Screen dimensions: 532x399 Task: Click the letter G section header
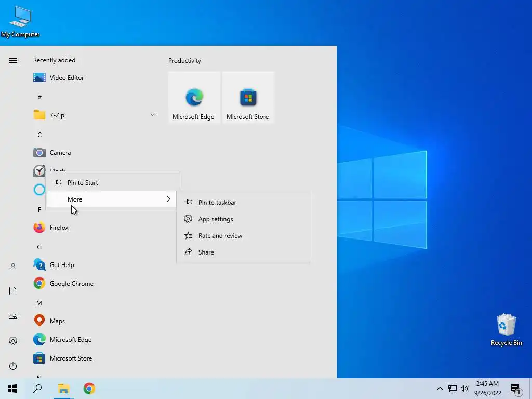(39, 247)
